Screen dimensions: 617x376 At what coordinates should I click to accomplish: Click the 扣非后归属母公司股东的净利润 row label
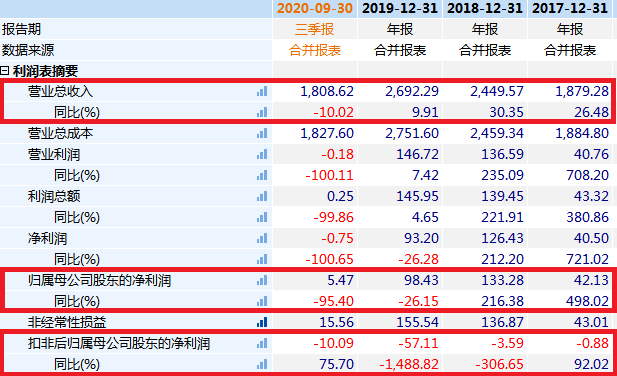[119, 343]
